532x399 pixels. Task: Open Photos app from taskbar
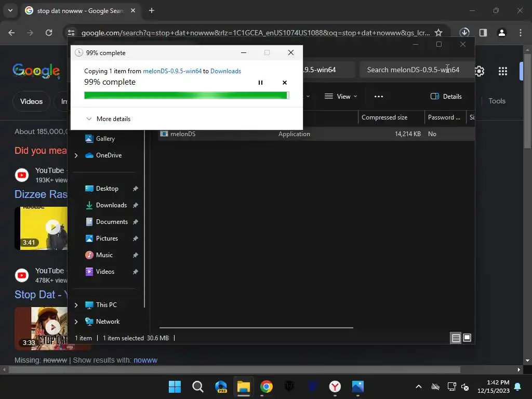(x=357, y=387)
